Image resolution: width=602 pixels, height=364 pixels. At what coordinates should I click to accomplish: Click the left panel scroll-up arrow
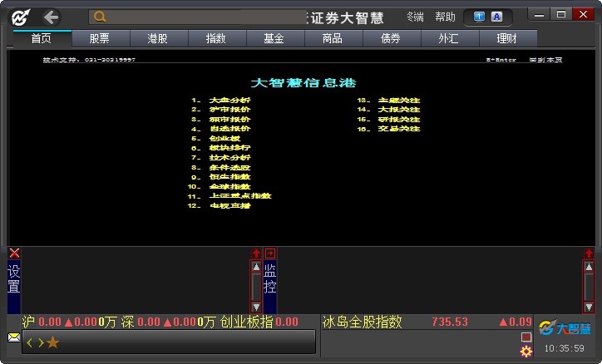point(256,267)
